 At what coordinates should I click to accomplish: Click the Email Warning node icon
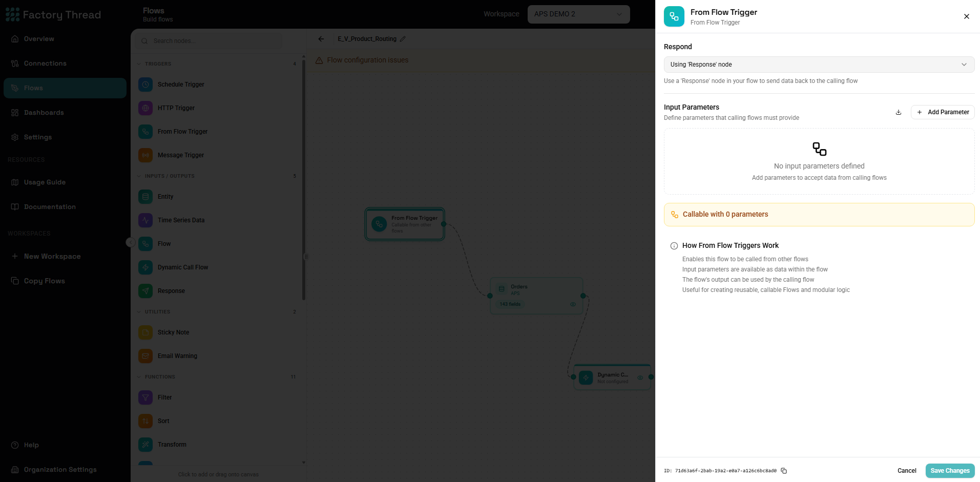(x=145, y=356)
